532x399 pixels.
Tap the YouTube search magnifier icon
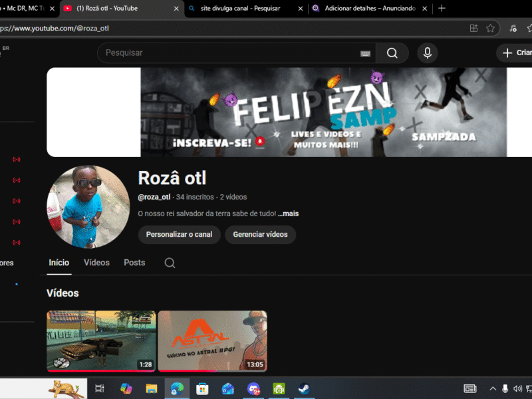392,53
